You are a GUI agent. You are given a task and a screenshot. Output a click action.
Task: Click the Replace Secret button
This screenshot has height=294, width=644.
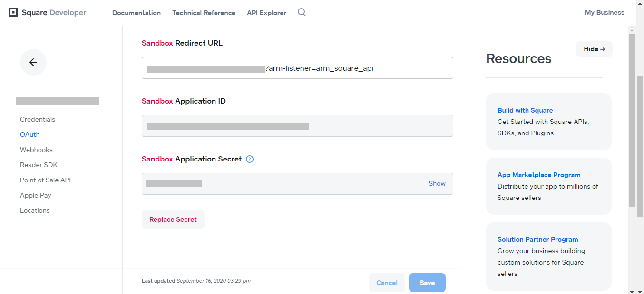[x=173, y=219]
